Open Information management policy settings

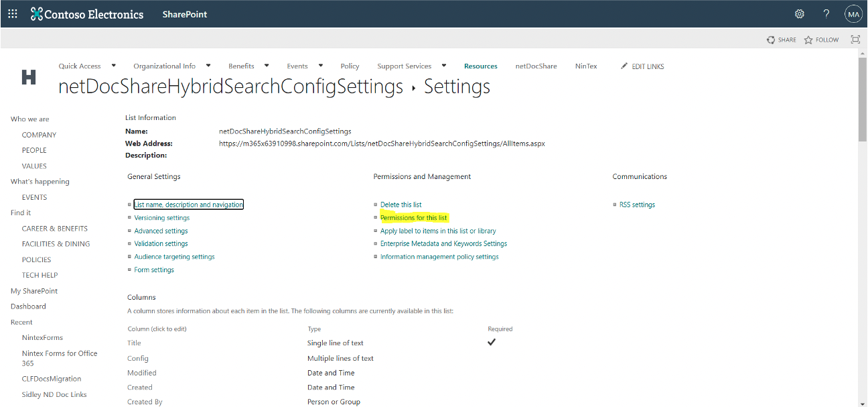tap(439, 257)
